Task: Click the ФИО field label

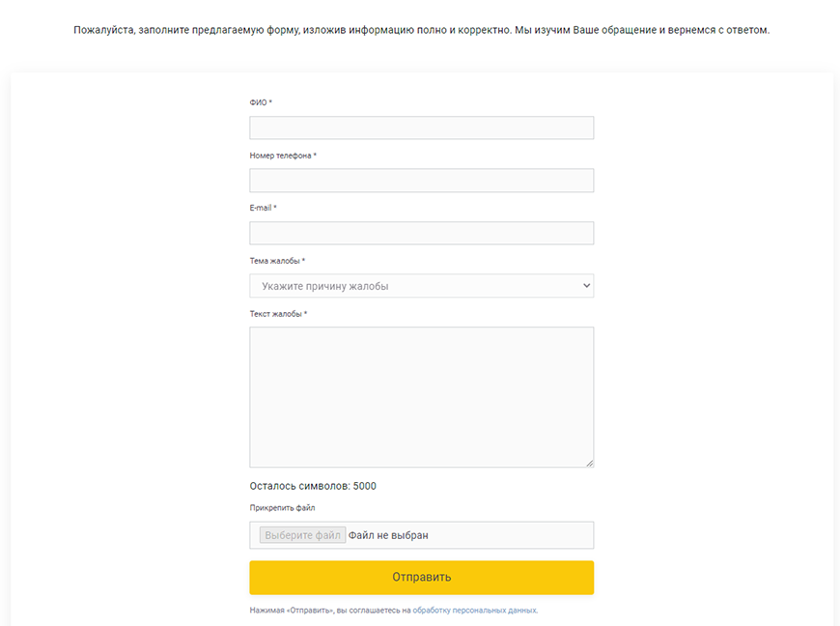Action: (261, 102)
